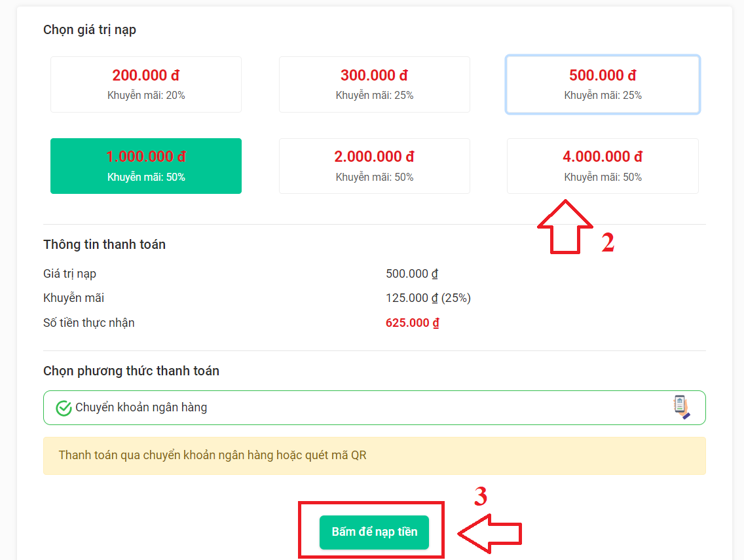Select the 2.000.000 đ top-up option
The height and width of the screenshot is (560, 744).
tap(375, 166)
